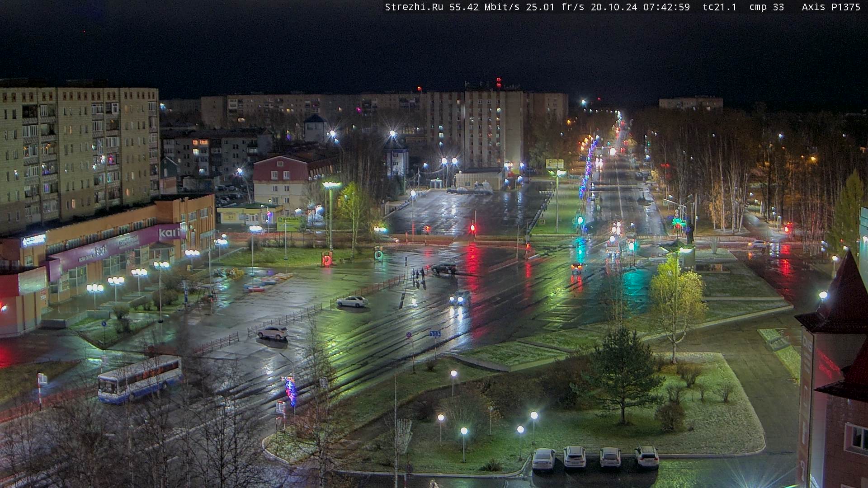The image size is (868, 488).
Task: Click the Strezhi.Ru overlay text
Action: (x=415, y=7)
